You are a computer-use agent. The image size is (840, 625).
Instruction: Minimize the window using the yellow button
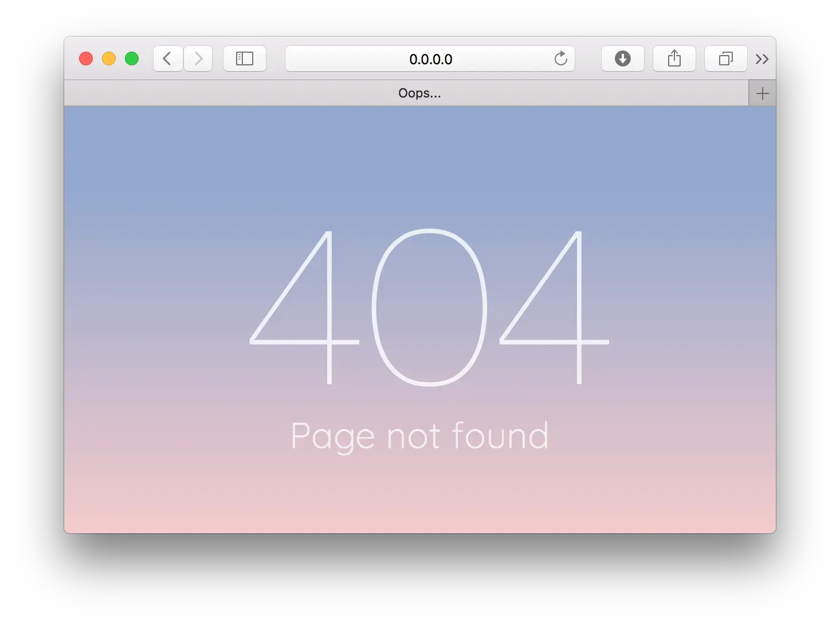pos(109,58)
